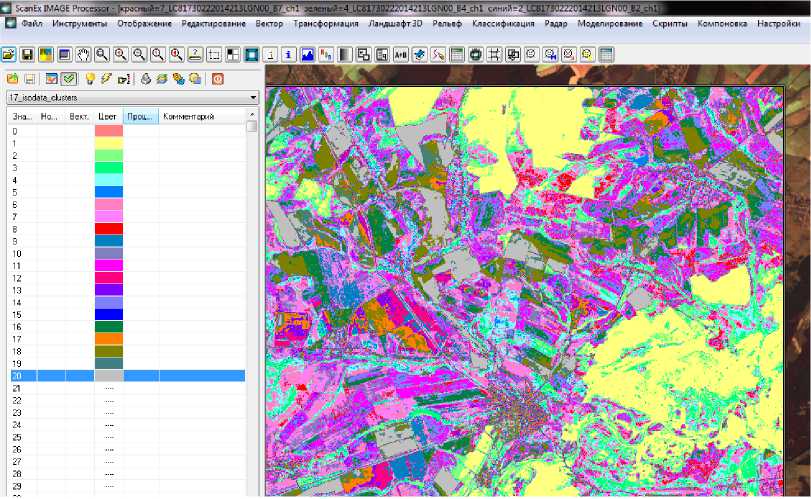
Task: Click the orange power icon in classification toolbar
Action: (217, 78)
